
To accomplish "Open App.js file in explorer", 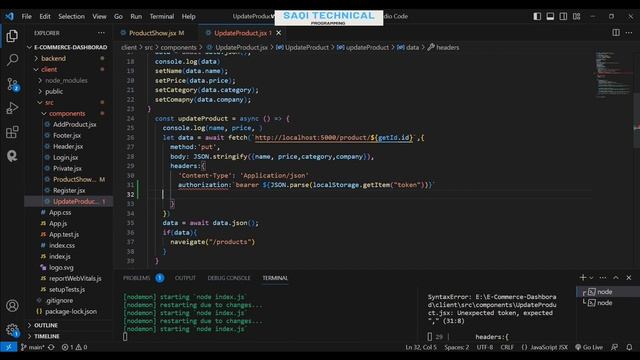I will (x=58, y=224).
